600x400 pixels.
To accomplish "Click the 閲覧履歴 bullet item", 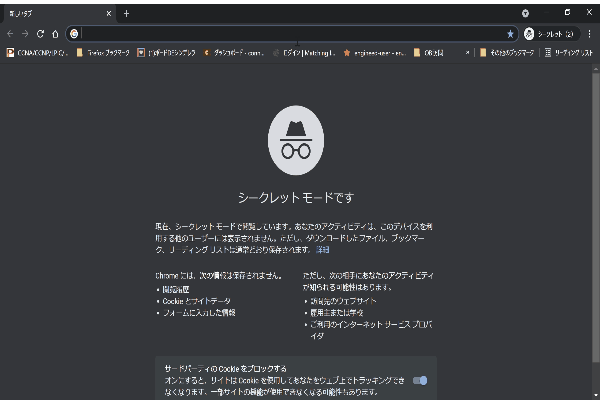I will pyautogui.click(x=176, y=289).
